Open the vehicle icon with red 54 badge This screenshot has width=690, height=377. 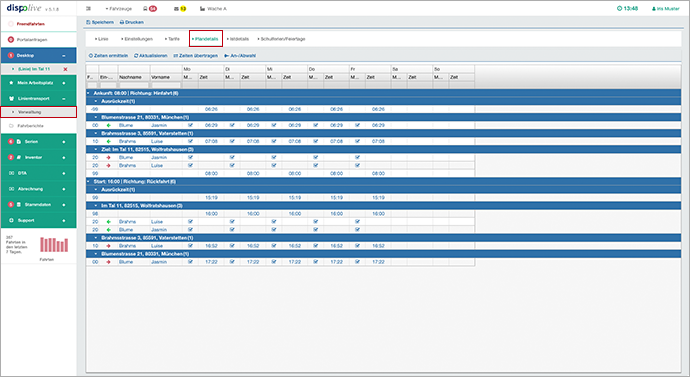tap(150, 9)
